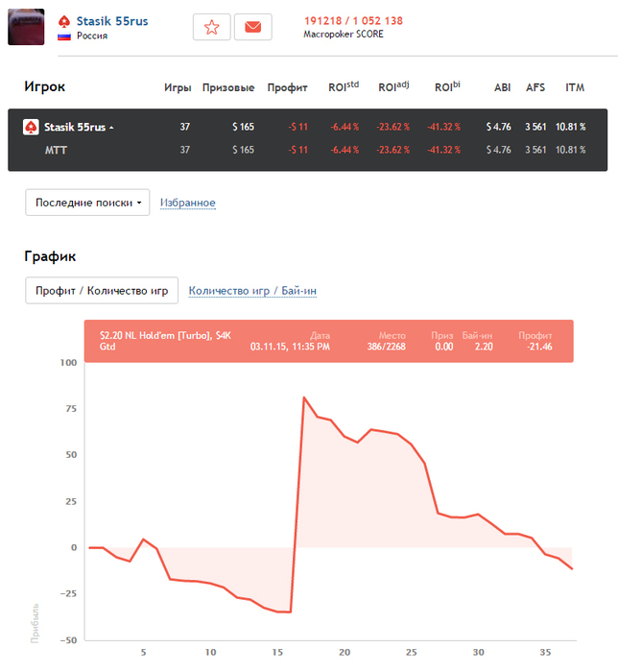The width and height of the screenshot is (618, 672).
Task: Click the PokerStars spade icon beside header name
Action: (64, 21)
